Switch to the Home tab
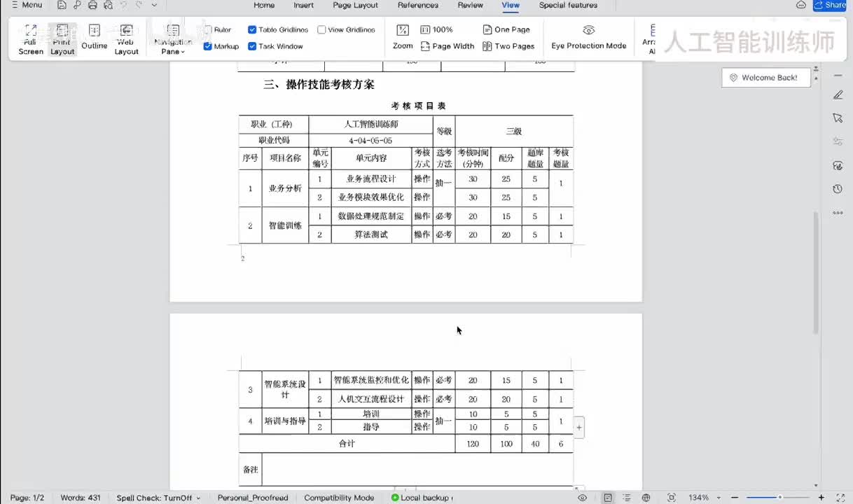The width and height of the screenshot is (853, 504). click(264, 5)
